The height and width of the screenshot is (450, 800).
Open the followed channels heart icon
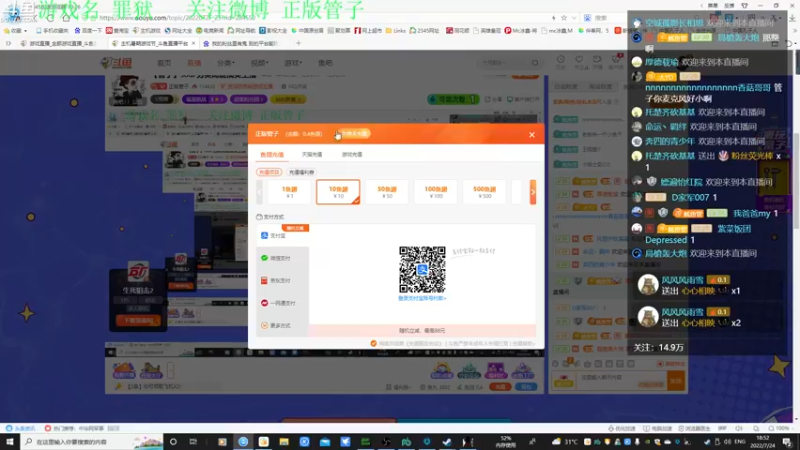coord(579,62)
